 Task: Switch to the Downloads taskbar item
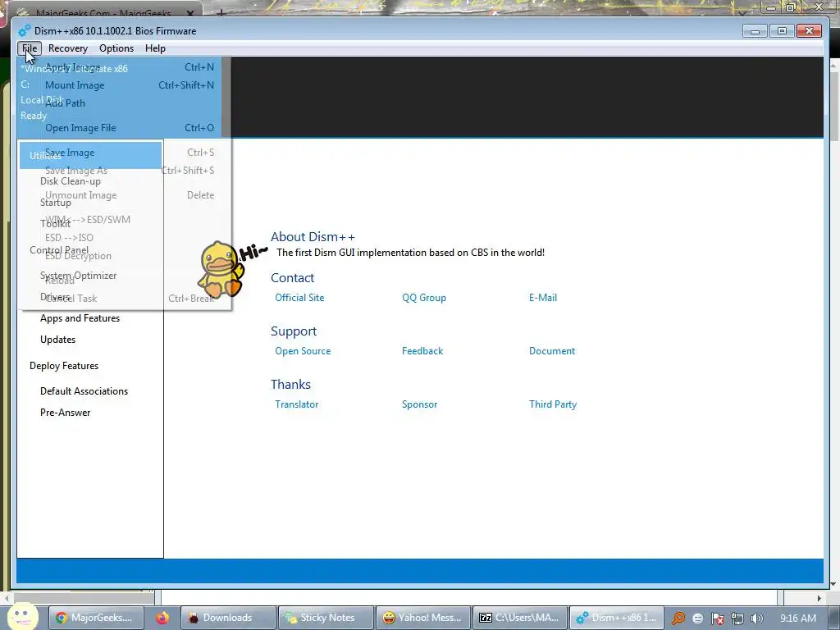228,618
